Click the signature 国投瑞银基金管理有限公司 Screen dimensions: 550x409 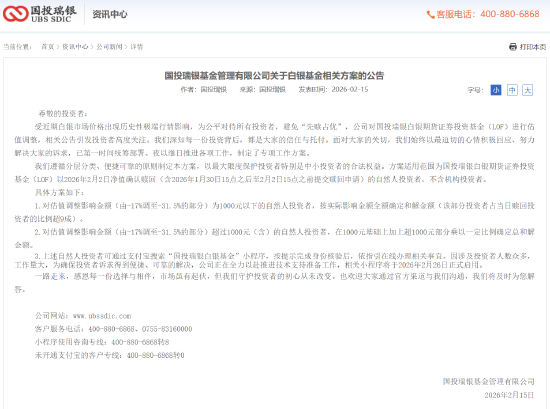coord(488,381)
